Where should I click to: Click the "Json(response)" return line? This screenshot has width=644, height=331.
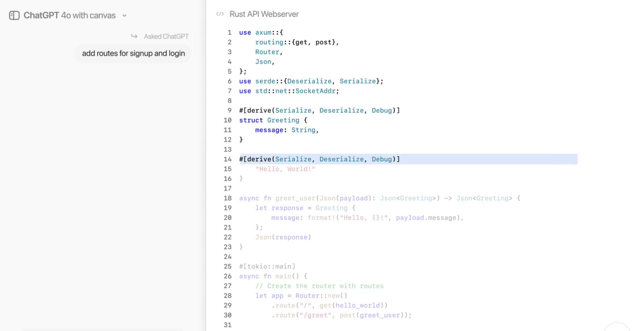click(x=283, y=237)
